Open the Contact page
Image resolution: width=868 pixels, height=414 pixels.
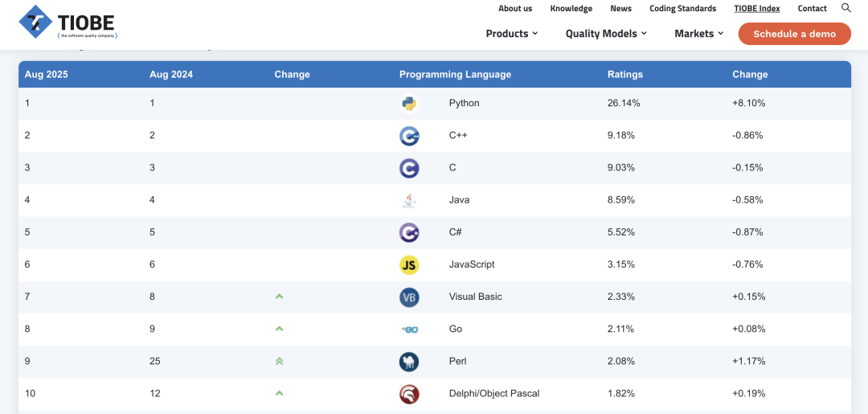[x=812, y=8]
